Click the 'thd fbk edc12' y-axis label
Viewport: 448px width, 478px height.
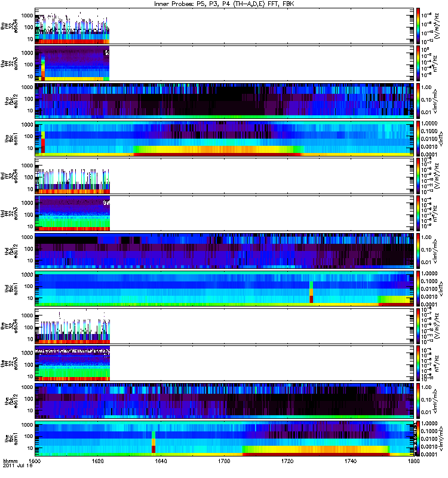[x=11, y=251]
